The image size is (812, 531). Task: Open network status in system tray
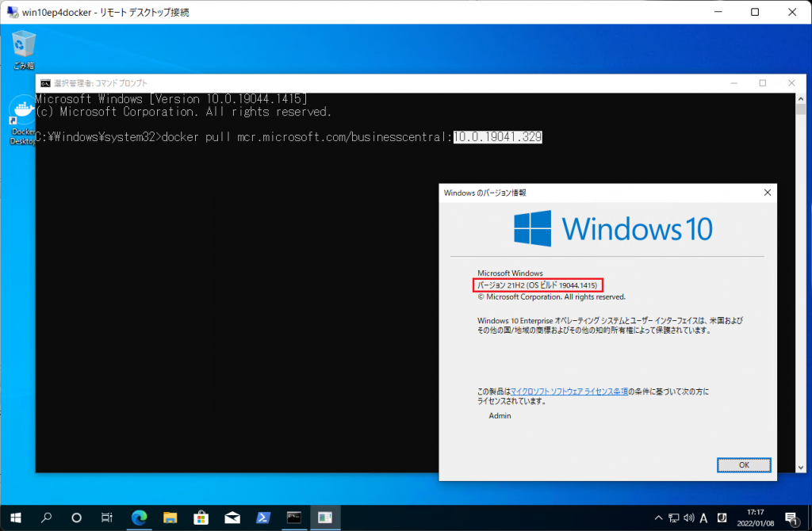click(674, 518)
